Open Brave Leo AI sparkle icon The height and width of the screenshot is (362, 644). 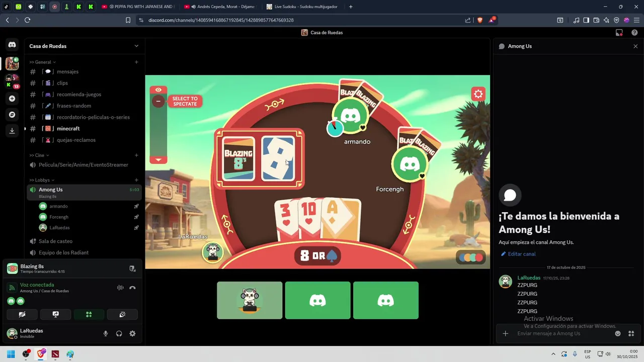(606, 20)
